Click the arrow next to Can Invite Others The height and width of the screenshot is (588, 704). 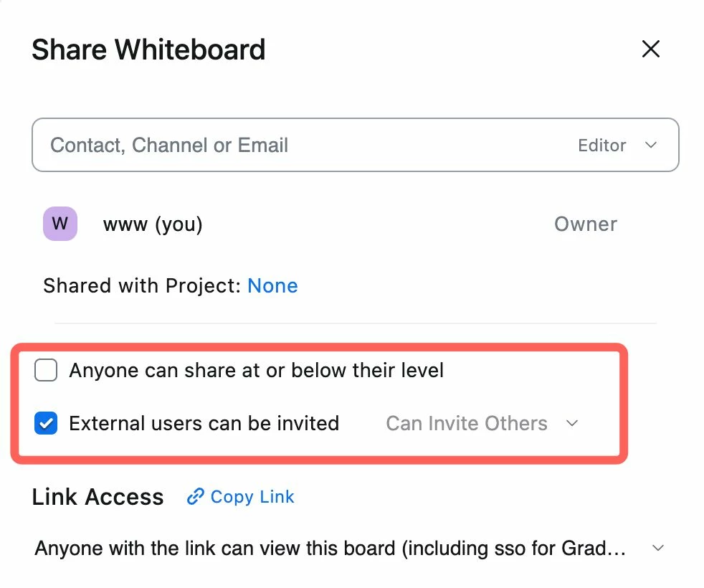point(572,424)
